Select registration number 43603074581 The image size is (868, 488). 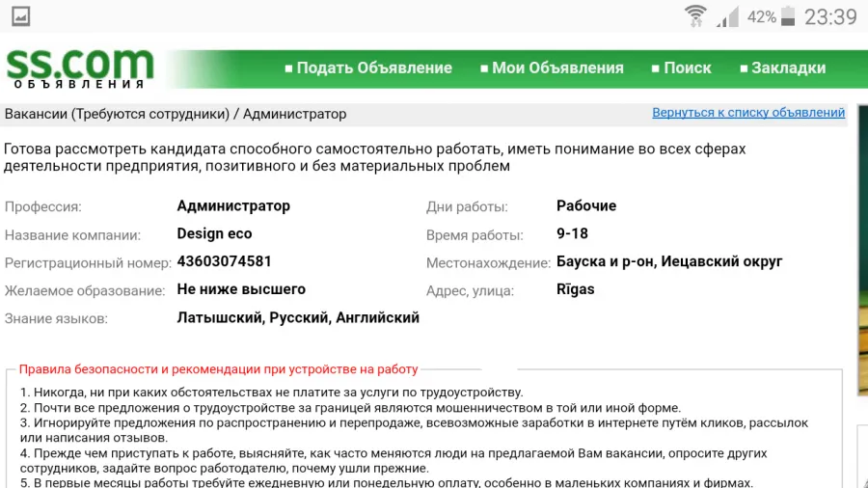pos(224,261)
